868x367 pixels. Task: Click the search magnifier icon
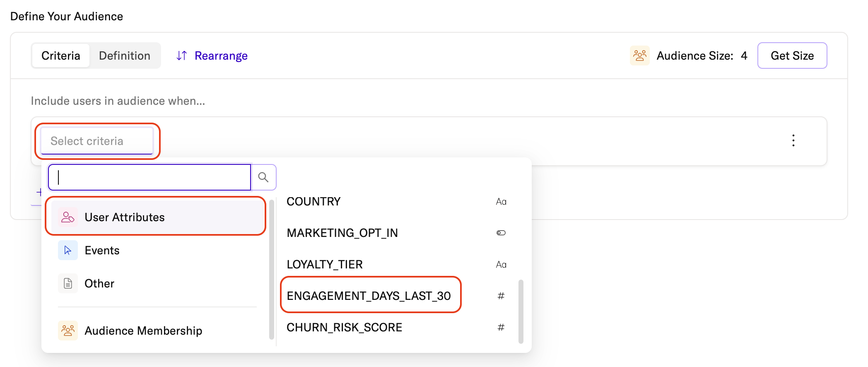[263, 177]
